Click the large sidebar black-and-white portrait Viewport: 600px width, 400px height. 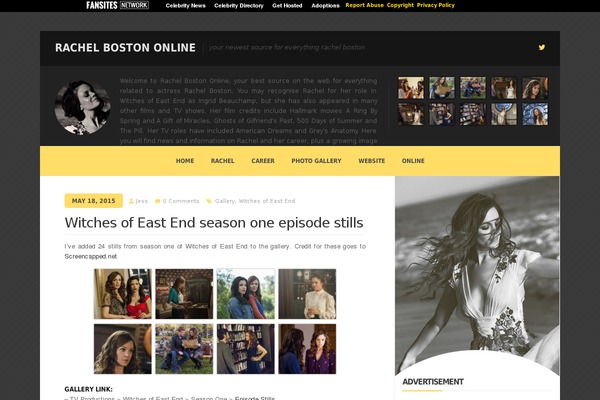pyautogui.click(x=477, y=274)
